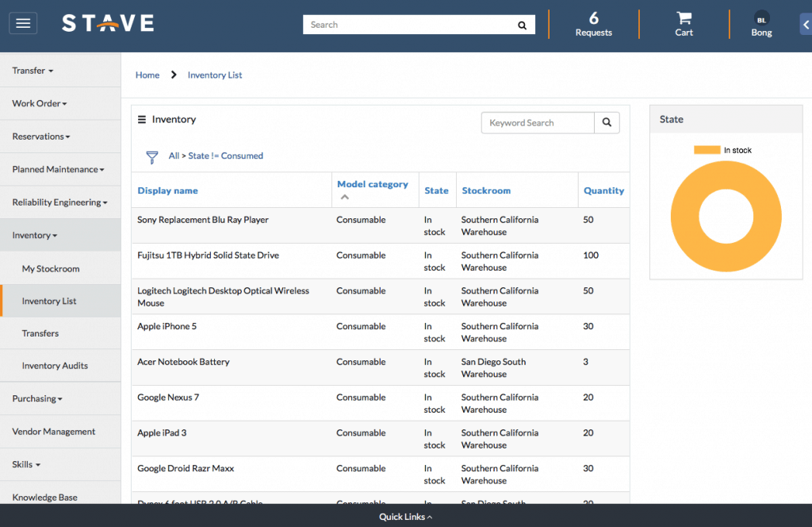
Task: Click the filter funnel icon above the inventory list
Action: pos(151,156)
